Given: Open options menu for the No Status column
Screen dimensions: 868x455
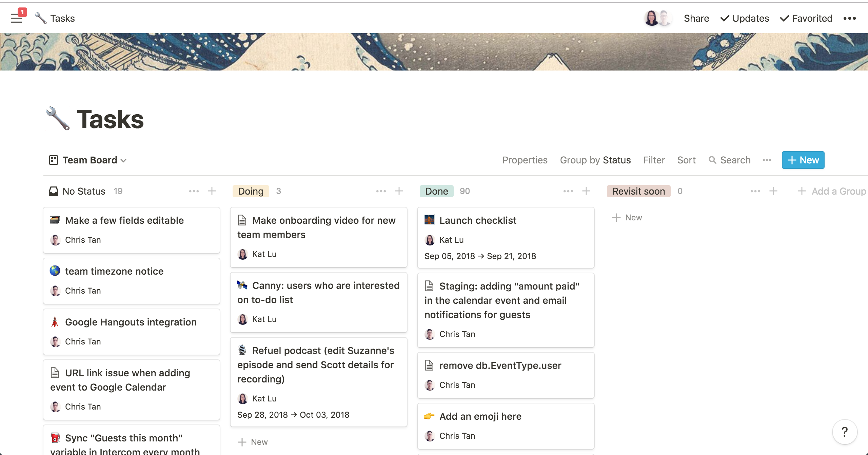Looking at the screenshot, I should (194, 191).
